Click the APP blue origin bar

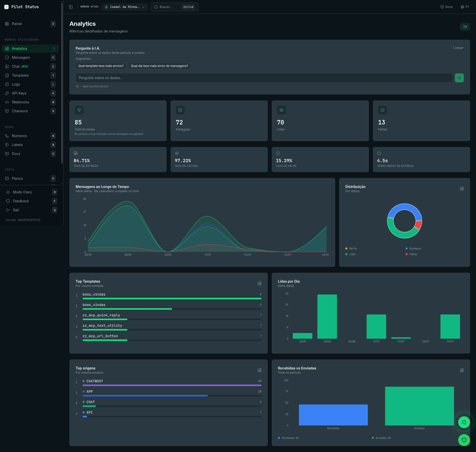click(145, 396)
